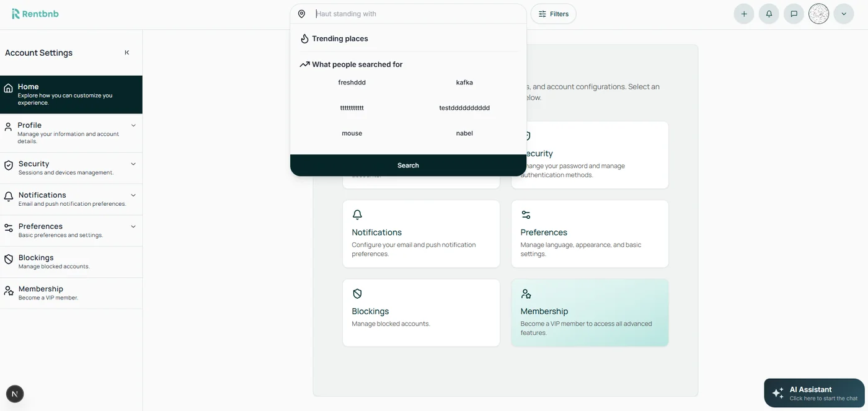Collapse the Account Settings sidebar
Image resolution: width=868 pixels, height=411 pixels.
point(127,53)
